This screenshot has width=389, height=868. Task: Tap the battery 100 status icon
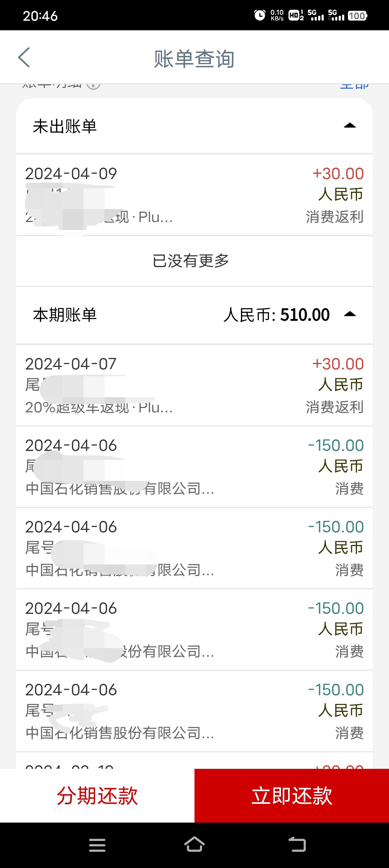click(x=357, y=16)
